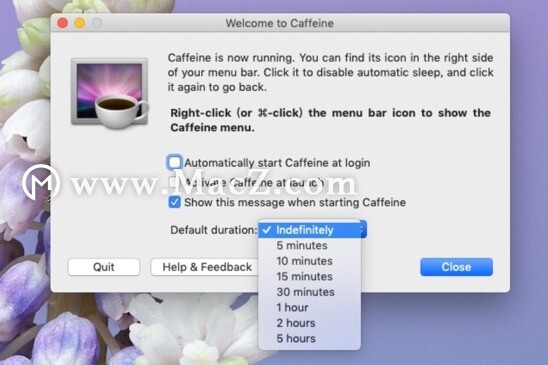Select 5 minutes duration option

tap(309, 245)
